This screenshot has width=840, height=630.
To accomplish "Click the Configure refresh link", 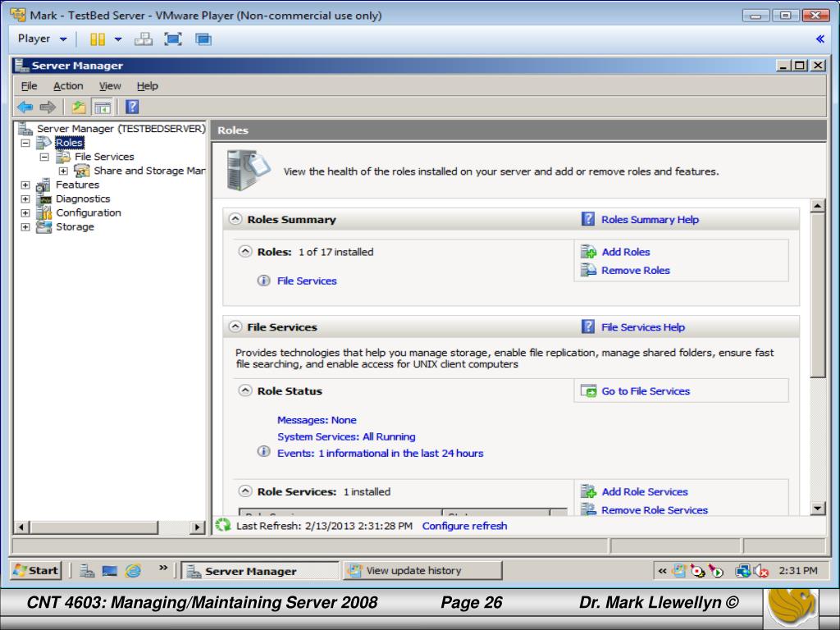I will click(x=464, y=526).
